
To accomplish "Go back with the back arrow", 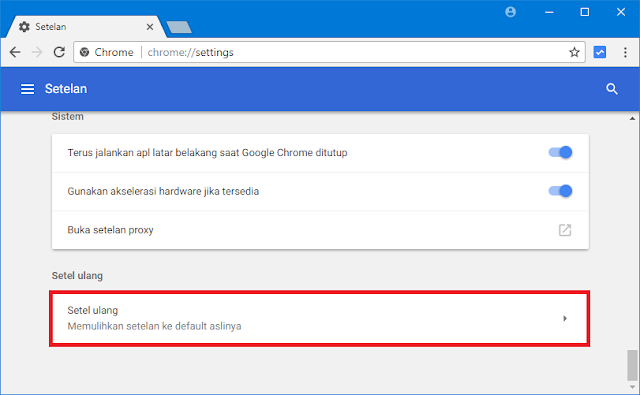I will click(15, 52).
